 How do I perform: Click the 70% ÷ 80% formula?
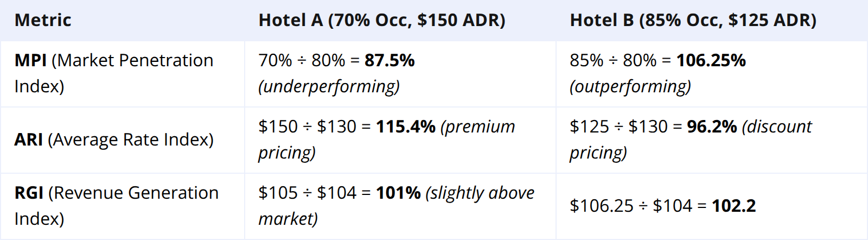(x=302, y=60)
